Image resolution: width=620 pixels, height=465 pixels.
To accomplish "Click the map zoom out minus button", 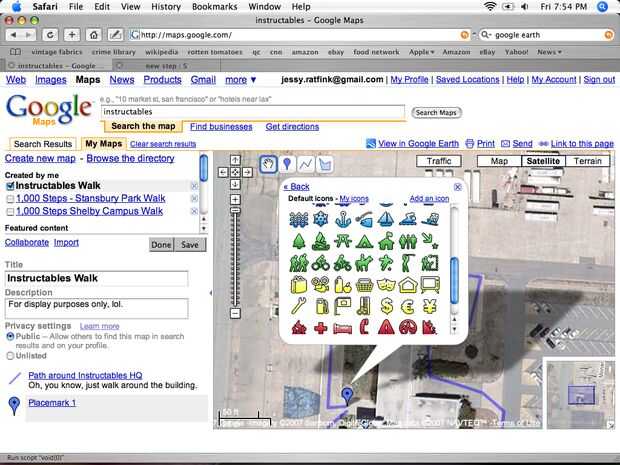I will point(235,314).
